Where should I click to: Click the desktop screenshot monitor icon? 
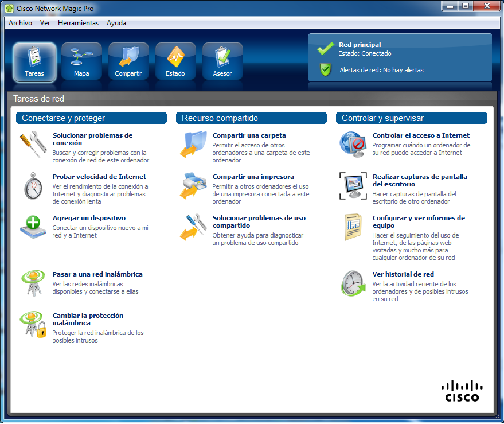[x=353, y=186]
